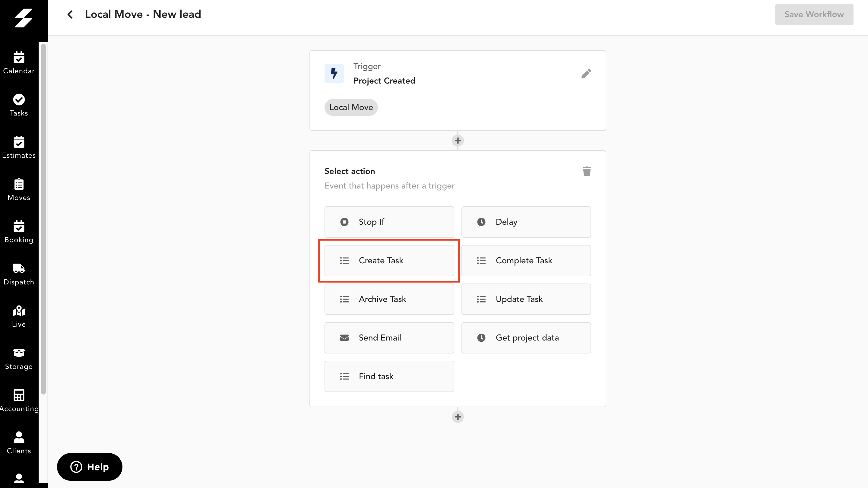Click the edit pencil icon on Trigger
The width and height of the screenshot is (868, 488).
pos(587,73)
